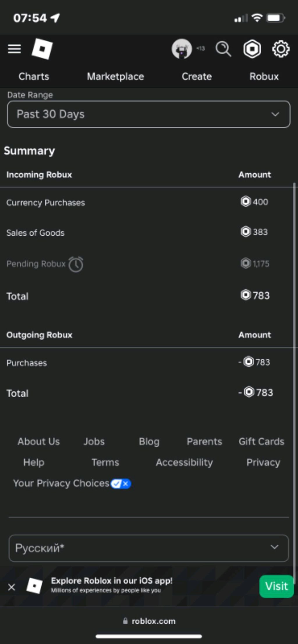This screenshot has width=298, height=644.
Task: Open the avatar profile picture
Action: 182,49
